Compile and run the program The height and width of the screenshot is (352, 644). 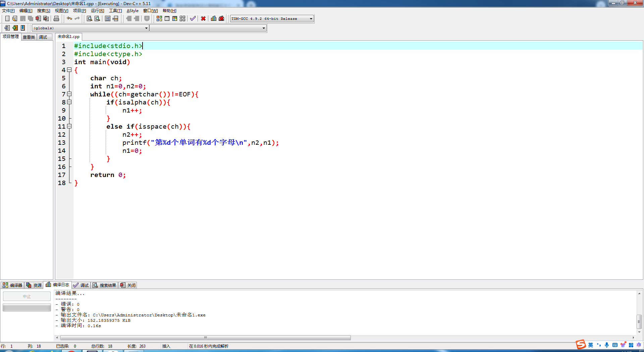click(175, 18)
